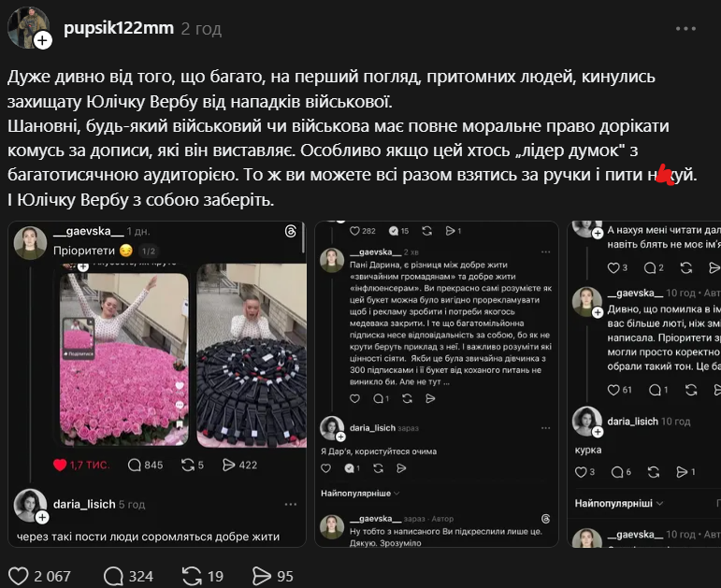Click the Threads logo in first embedded screenshot
Viewport: 721px width, 588px height.
[x=290, y=231]
